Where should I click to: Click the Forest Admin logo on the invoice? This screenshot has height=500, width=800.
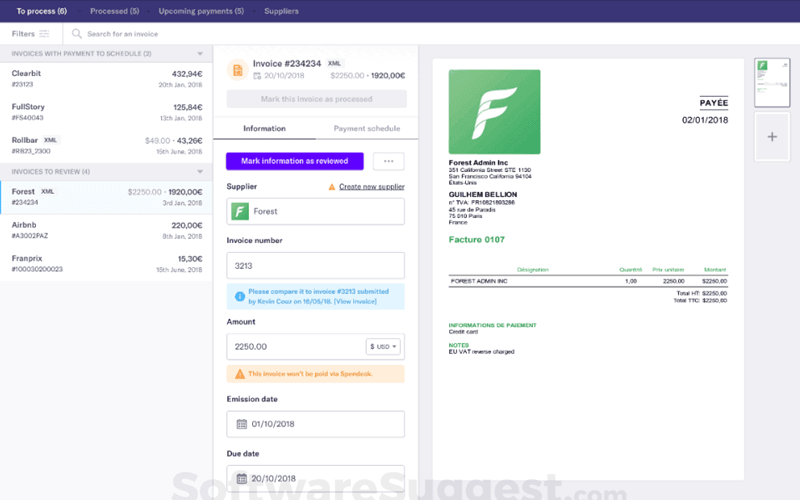[x=494, y=112]
